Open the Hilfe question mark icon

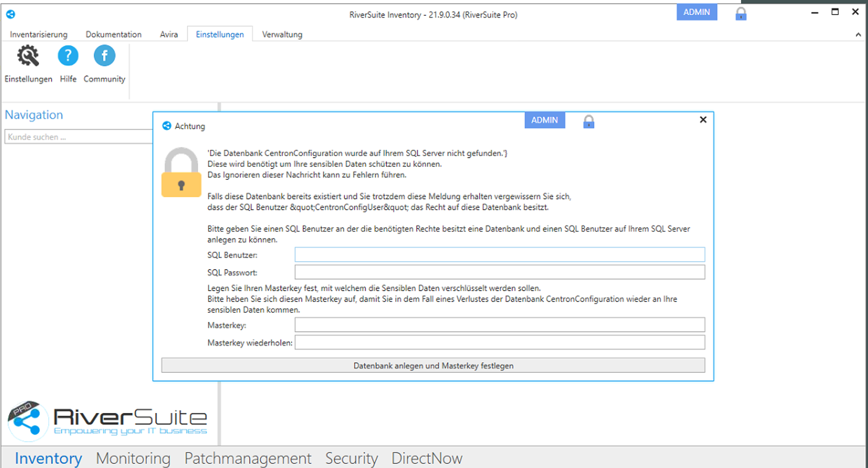[x=68, y=56]
